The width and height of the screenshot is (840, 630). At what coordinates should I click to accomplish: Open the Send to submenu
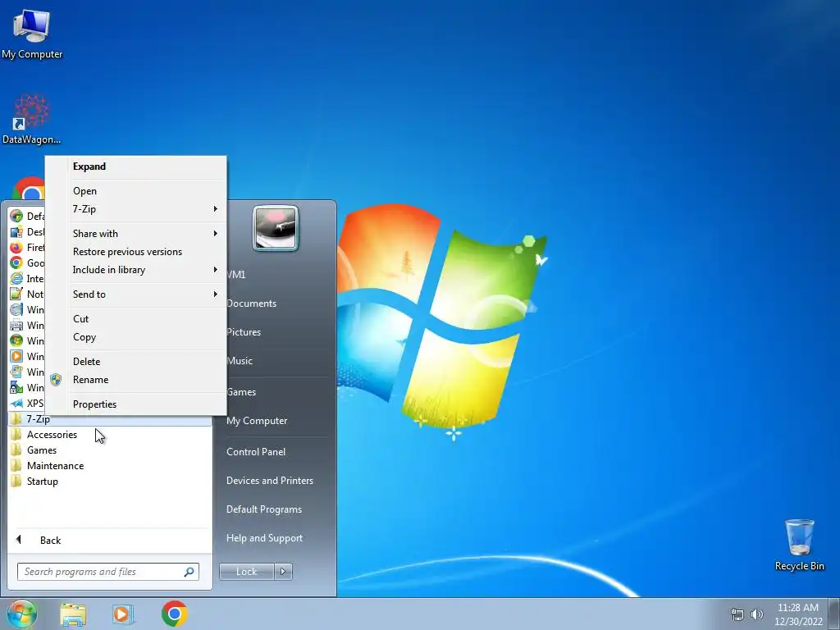click(136, 294)
